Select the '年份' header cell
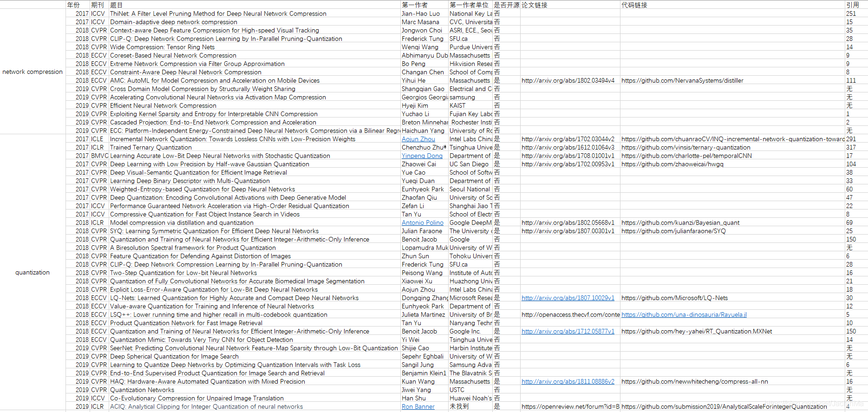868x412 pixels. 78,5
